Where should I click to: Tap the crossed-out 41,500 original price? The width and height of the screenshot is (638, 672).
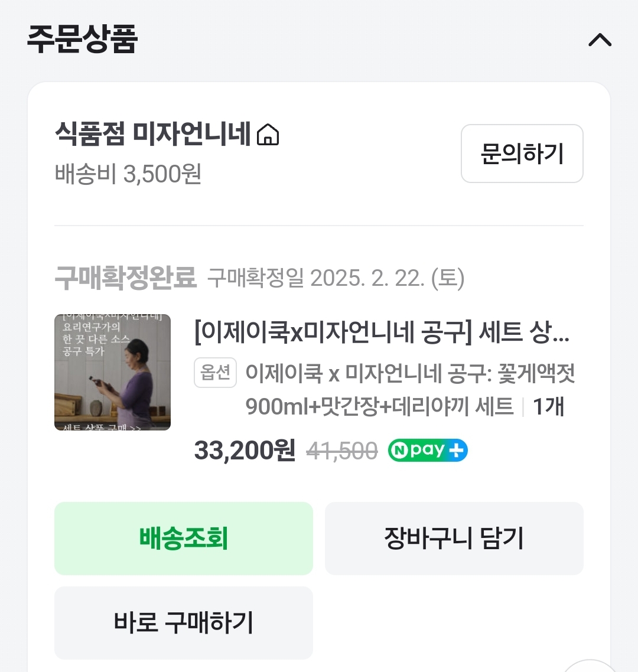tap(342, 452)
